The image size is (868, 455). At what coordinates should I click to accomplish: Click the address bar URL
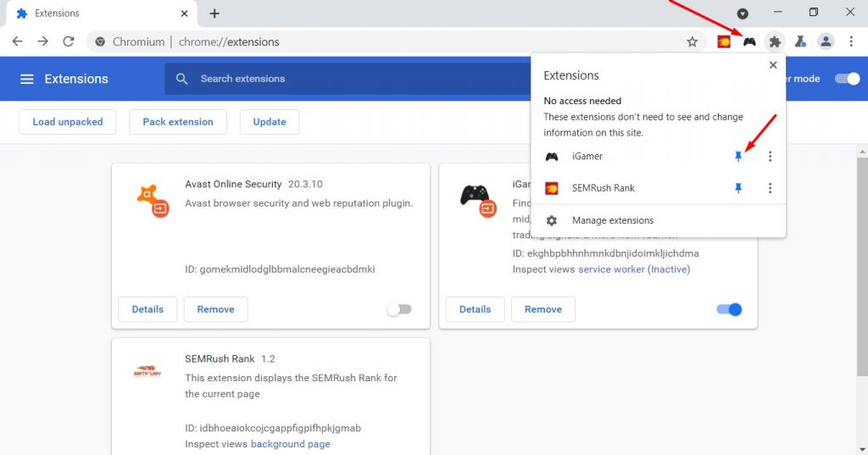[229, 42]
